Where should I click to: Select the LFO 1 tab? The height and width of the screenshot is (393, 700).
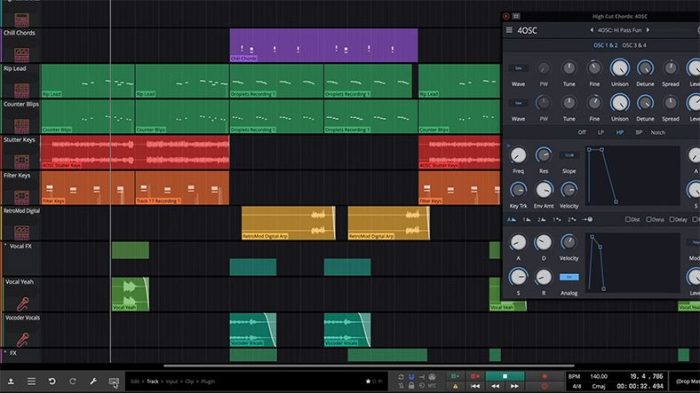click(x=557, y=219)
